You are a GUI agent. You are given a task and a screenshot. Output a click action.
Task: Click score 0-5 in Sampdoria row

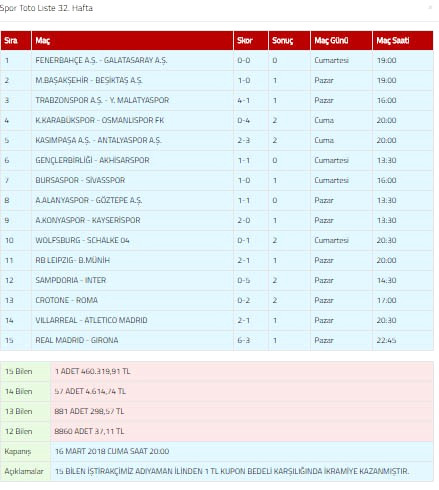click(244, 280)
